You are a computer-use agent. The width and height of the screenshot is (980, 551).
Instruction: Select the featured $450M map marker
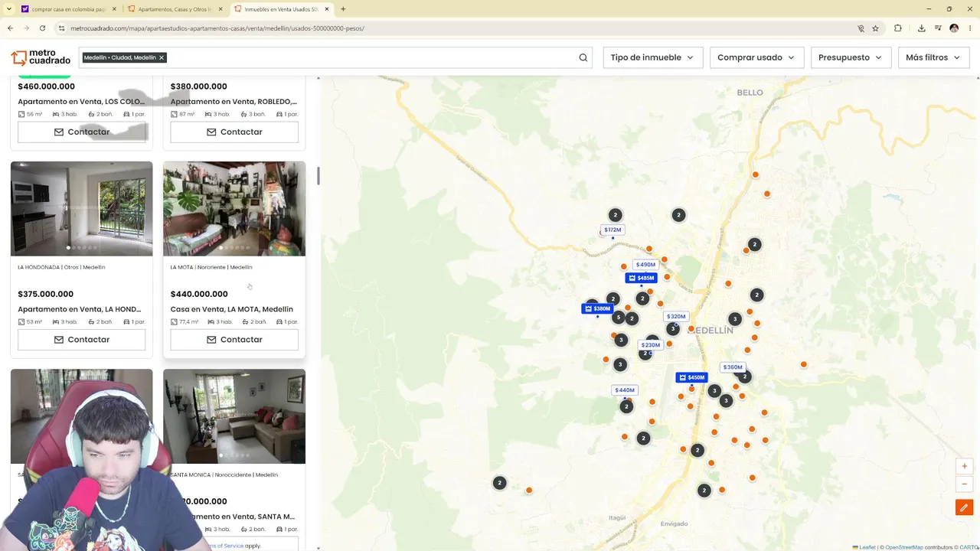pyautogui.click(x=691, y=377)
